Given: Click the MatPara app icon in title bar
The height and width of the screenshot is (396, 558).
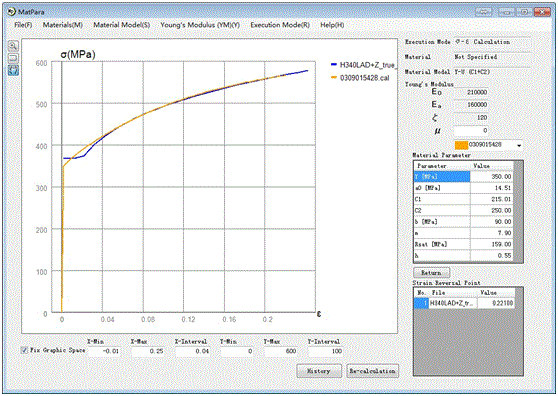Looking at the screenshot, I should coord(12,12).
